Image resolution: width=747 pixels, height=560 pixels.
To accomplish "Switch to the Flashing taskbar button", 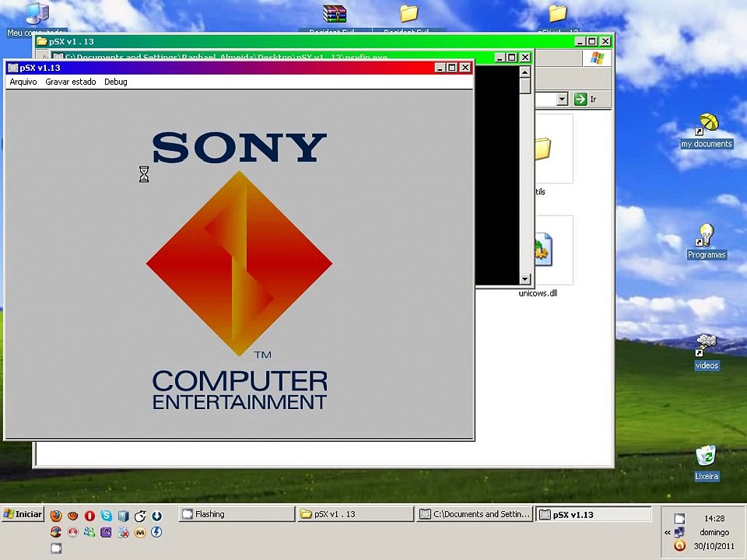I will (x=237, y=514).
